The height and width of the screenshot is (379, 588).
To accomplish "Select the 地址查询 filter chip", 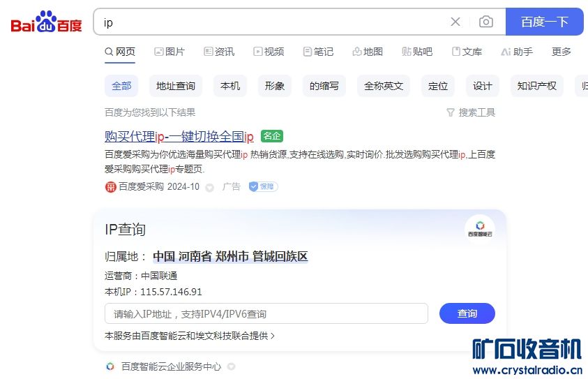I will point(176,86).
